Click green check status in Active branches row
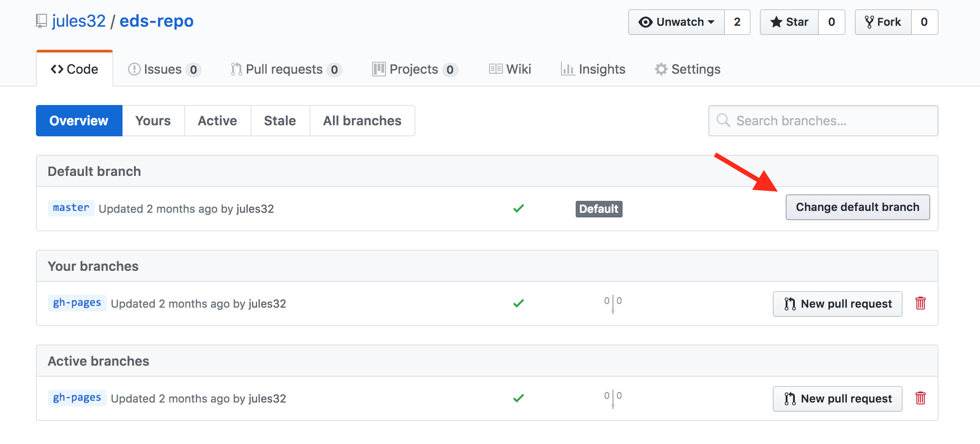This screenshot has height=444, width=980. (519, 398)
